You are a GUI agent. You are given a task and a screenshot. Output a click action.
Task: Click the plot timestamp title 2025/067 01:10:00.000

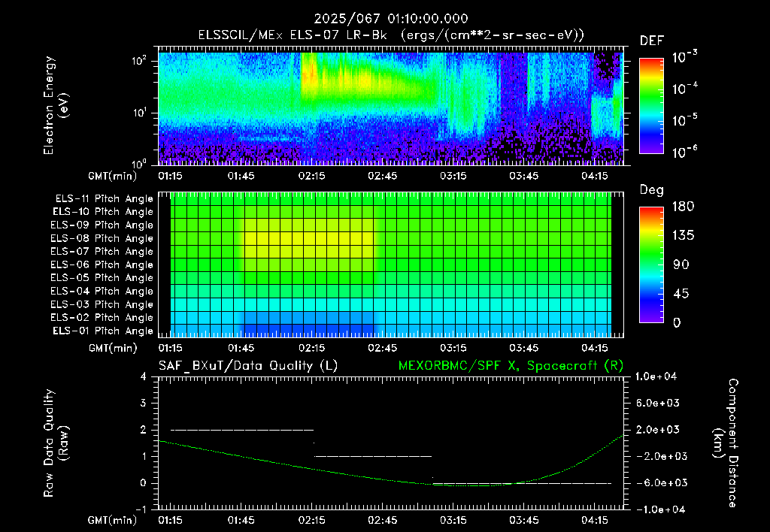pos(391,19)
